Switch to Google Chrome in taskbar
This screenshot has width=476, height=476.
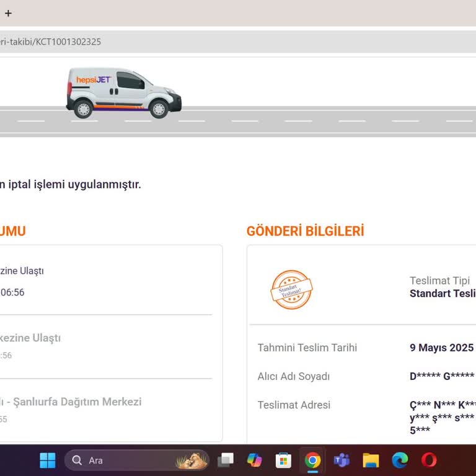312,461
